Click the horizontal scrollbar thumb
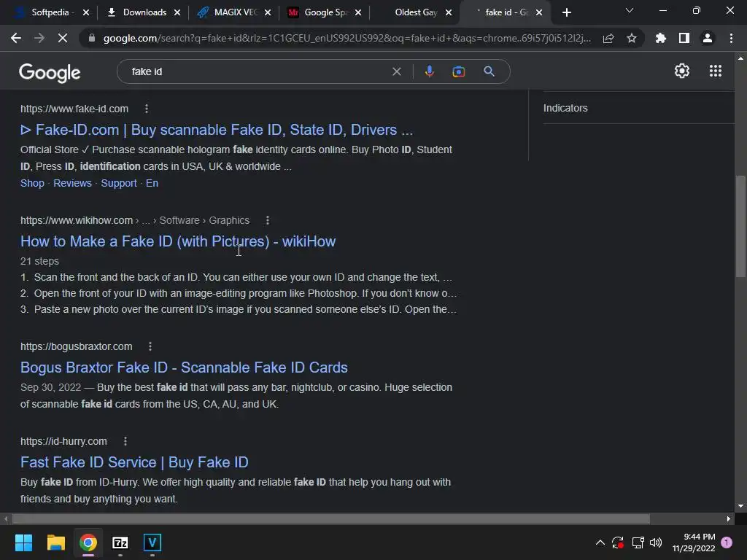747x560 pixels. (331, 518)
